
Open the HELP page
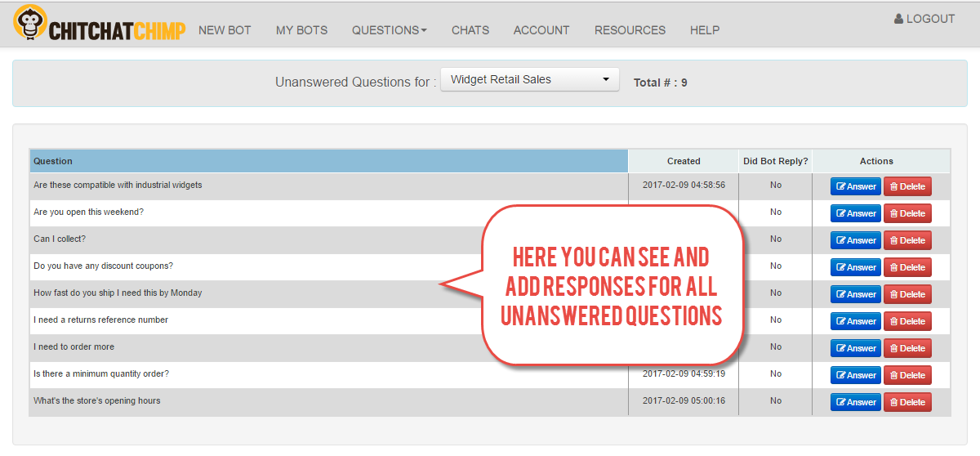pyautogui.click(x=705, y=30)
